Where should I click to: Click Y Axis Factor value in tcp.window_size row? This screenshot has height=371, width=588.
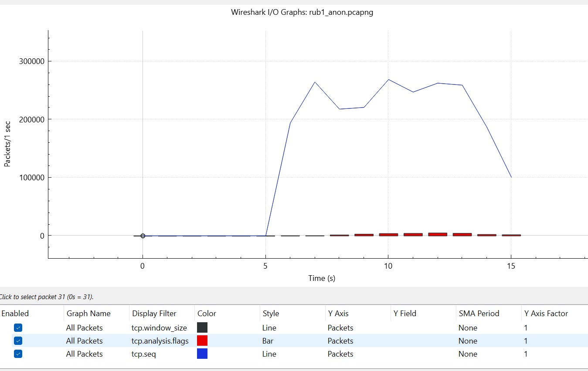pos(526,328)
